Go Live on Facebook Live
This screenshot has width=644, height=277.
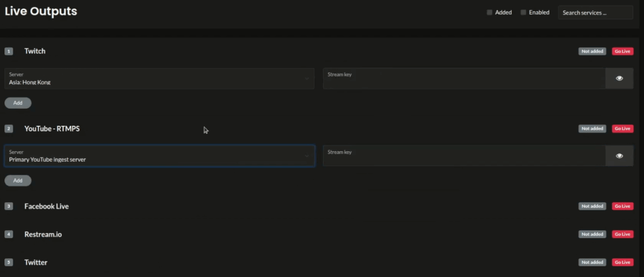(x=623, y=206)
